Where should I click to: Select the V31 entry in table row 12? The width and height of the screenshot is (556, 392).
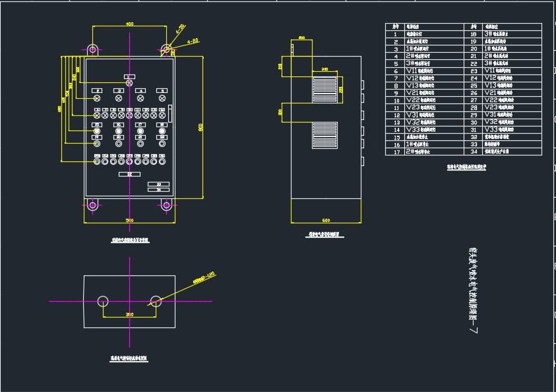(420, 115)
